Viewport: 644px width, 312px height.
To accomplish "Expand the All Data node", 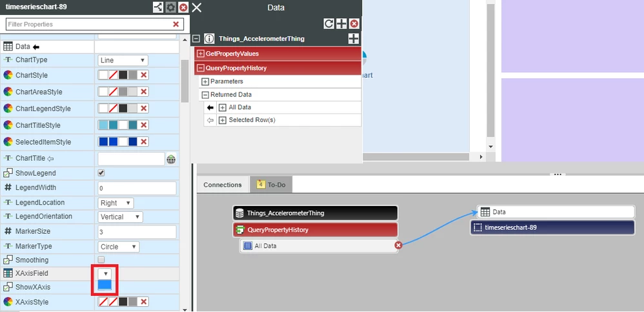I will pos(223,107).
